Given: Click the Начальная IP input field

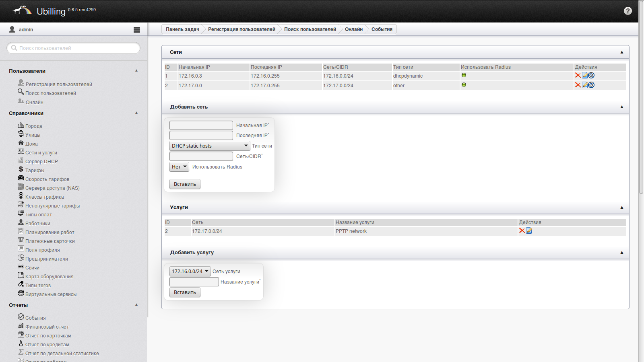Looking at the screenshot, I should (x=201, y=125).
